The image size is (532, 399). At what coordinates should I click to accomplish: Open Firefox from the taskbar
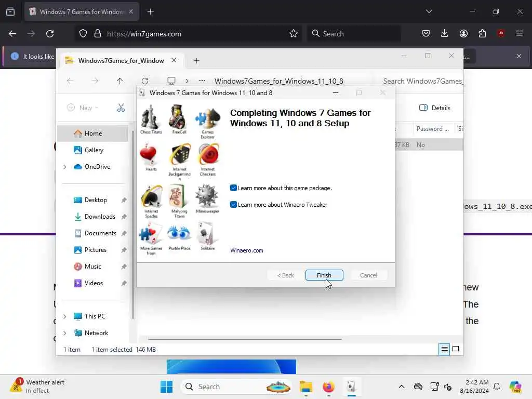328,387
